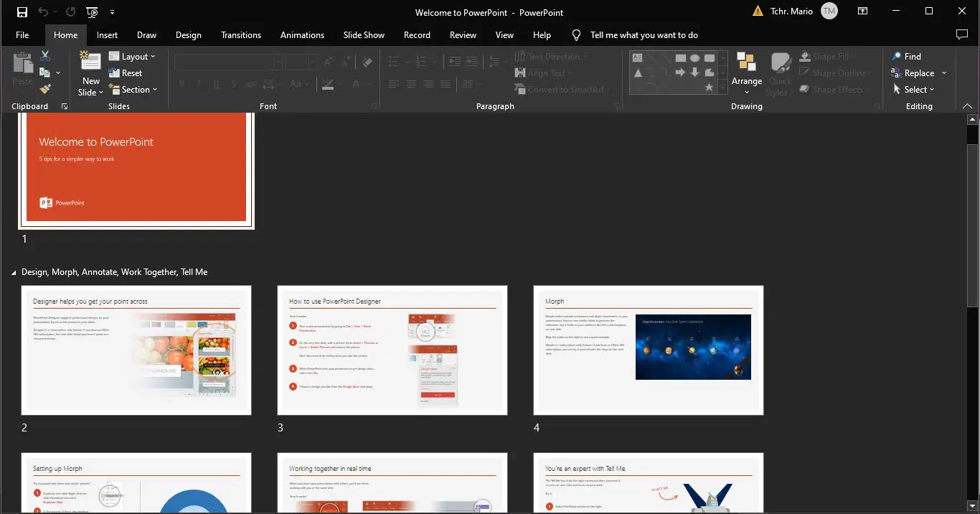Customize the Quick Access Toolbar arrow
This screenshot has height=514, width=980.
pos(113,12)
